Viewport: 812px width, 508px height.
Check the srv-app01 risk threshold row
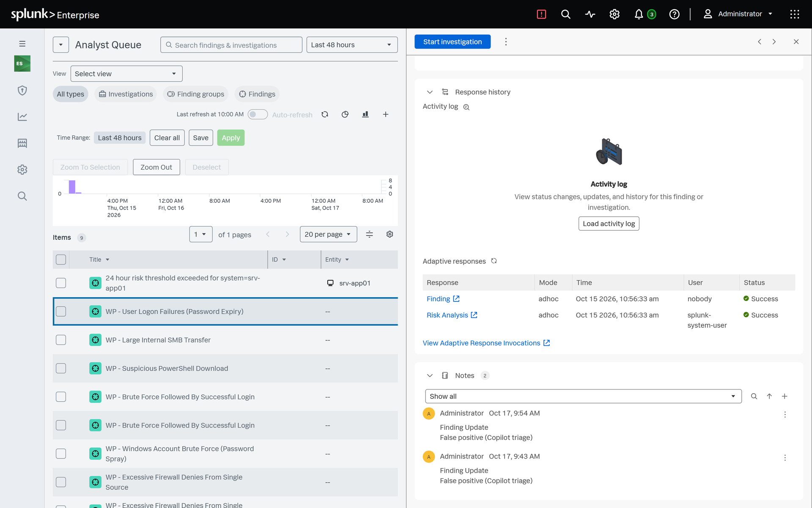pyautogui.click(x=61, y=283)
